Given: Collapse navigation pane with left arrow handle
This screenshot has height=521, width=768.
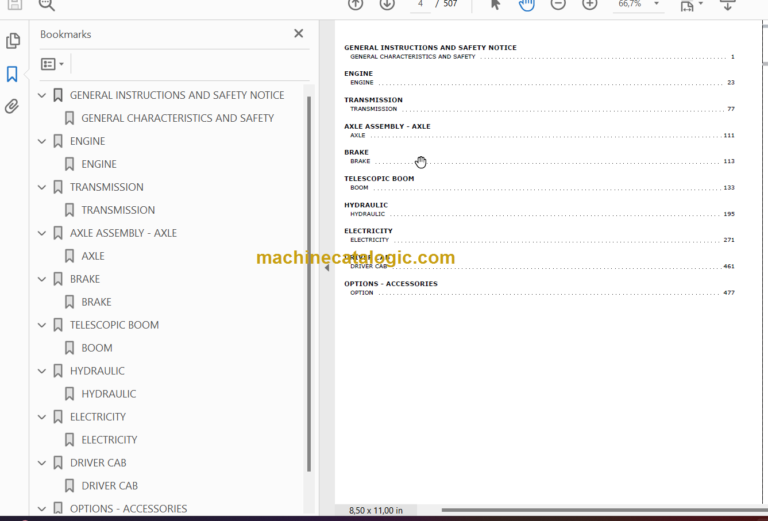Looking at the screenshot, I should click(327, 267).
